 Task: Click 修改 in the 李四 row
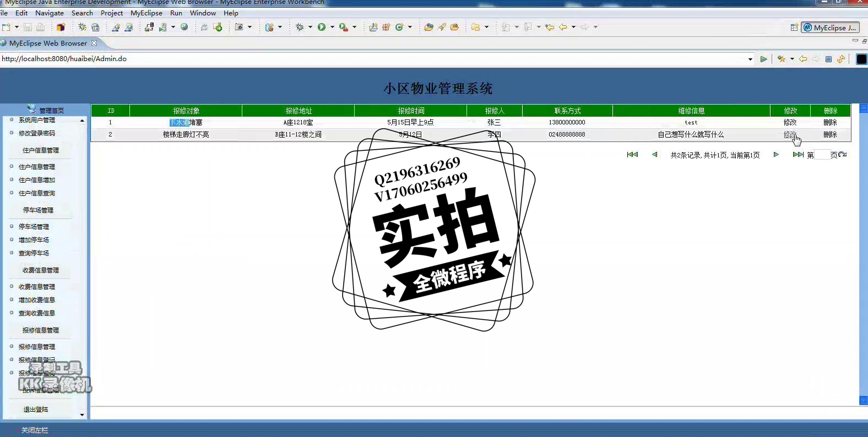(x=790, y=134)
